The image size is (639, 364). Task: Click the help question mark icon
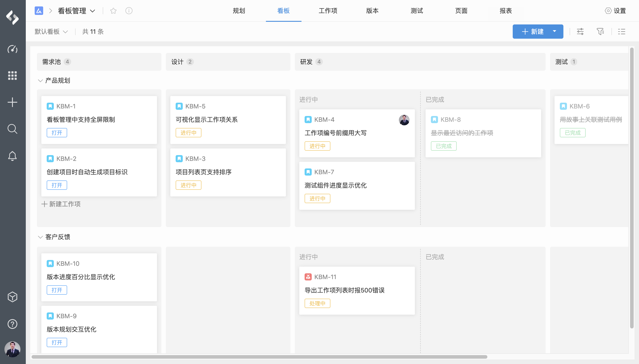pyautogui.click(x=12, y=324)
